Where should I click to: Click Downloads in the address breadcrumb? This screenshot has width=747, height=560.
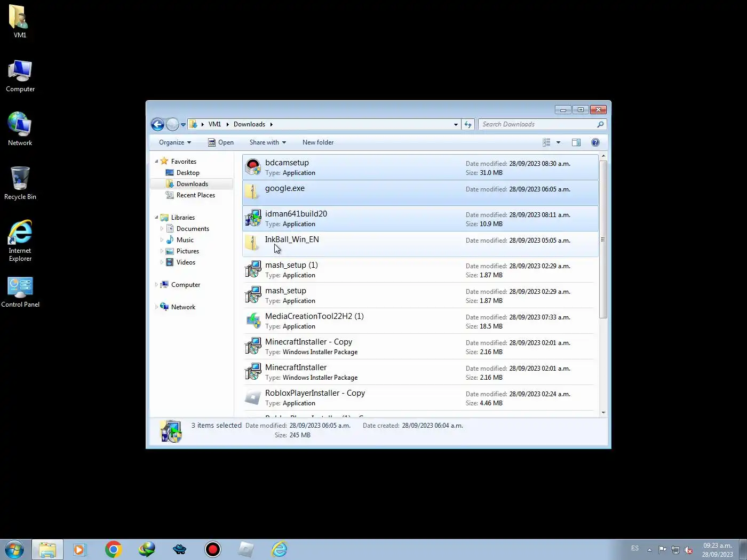pos(249,124)
